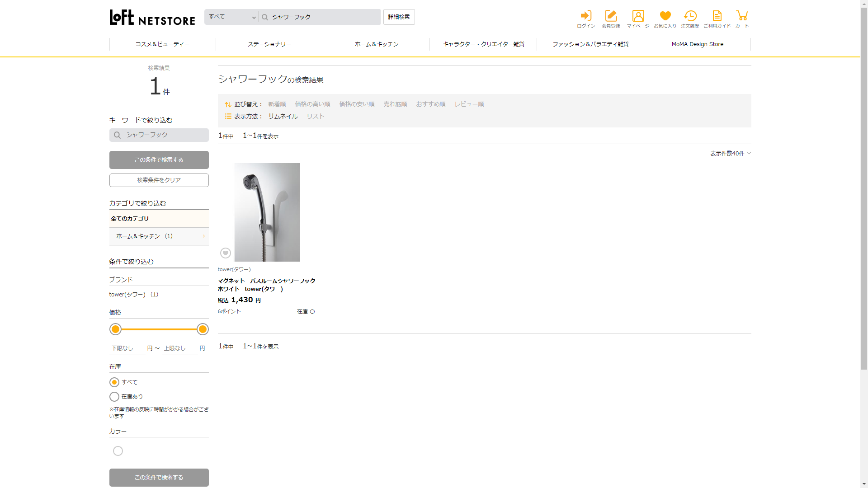Click the 詳細検索 button
Viewport: 868px width, 488px height.
point(399,17)
